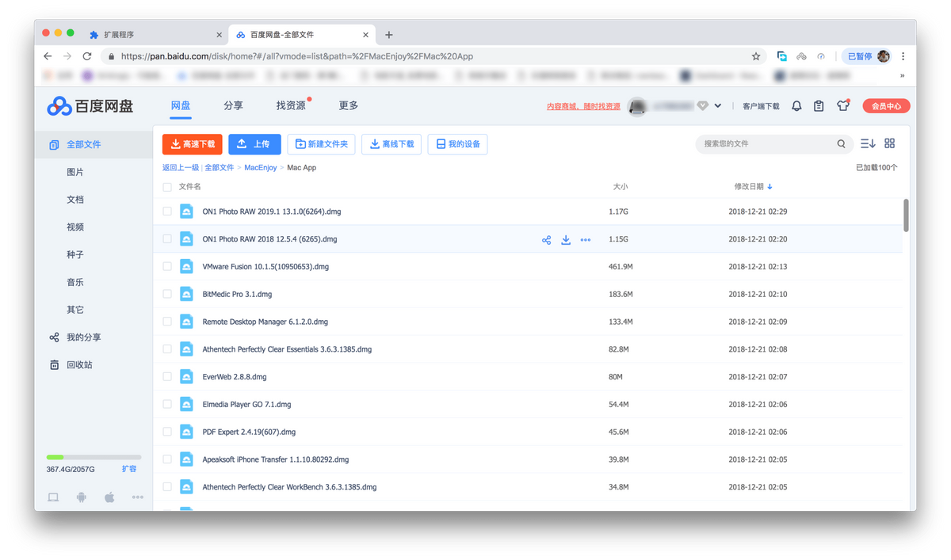Click 客户端下载 link
Image resolution: width=951 pixels, height=560 pixels.
[761, 106]
